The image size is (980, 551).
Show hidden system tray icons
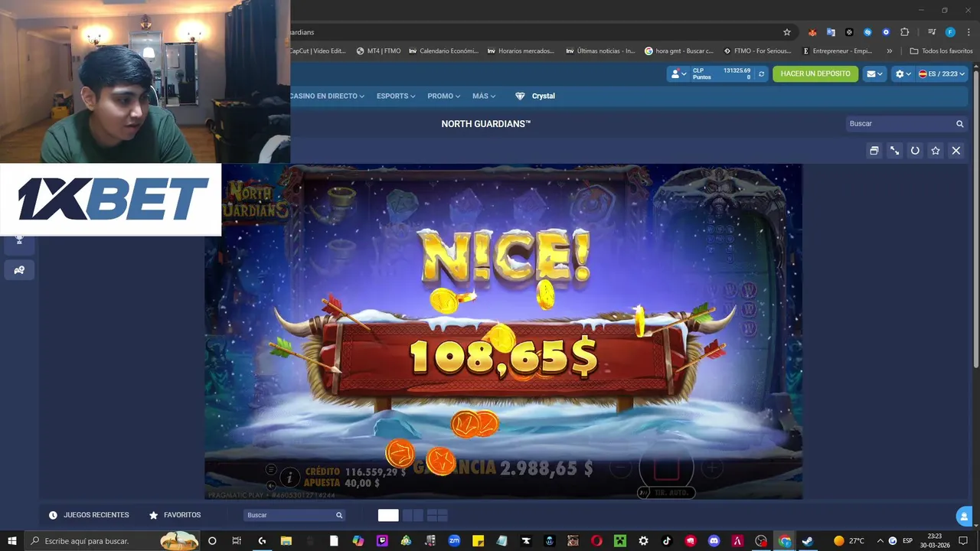pos(880,541)
